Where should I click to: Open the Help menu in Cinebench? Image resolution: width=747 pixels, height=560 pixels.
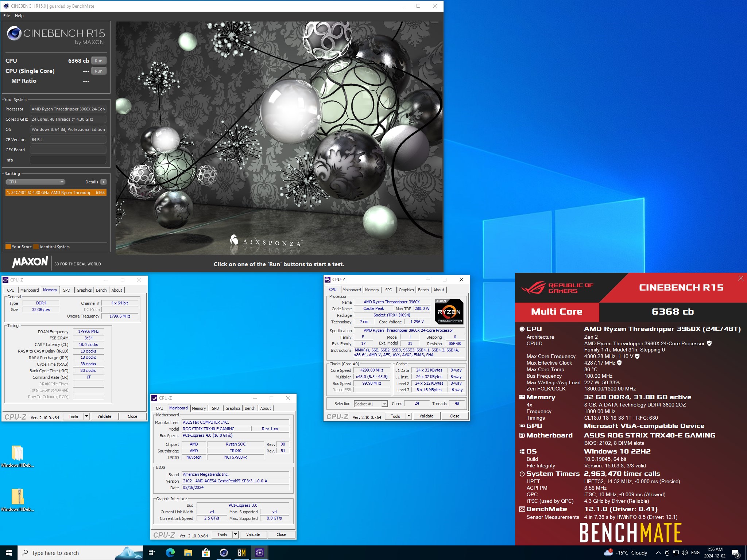click(19, 16)
